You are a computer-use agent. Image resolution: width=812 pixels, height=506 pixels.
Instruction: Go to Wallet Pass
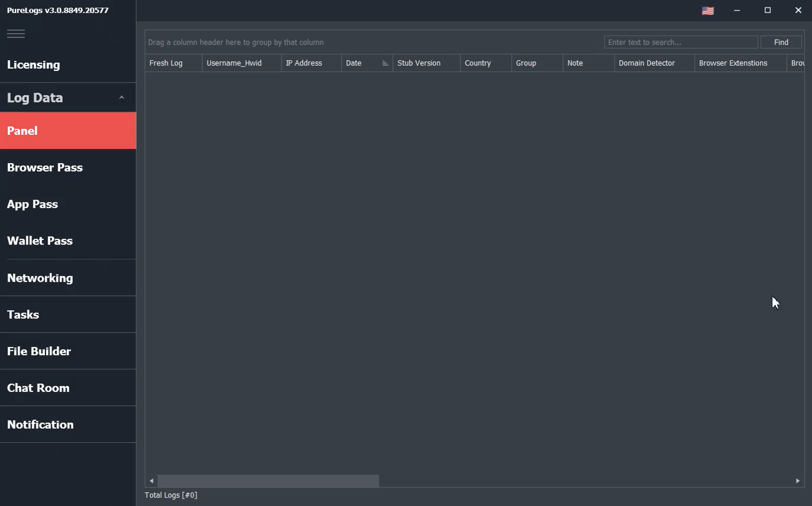[40, 240]
